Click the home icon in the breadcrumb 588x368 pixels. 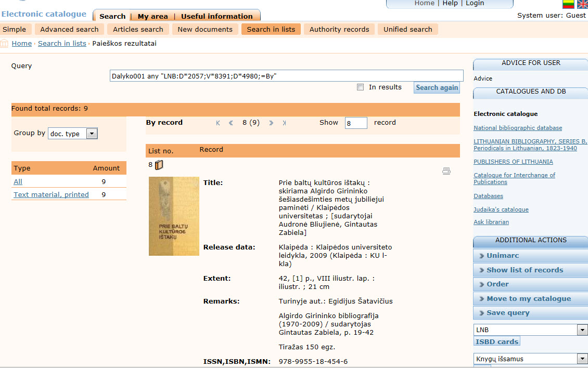(5, 44)
